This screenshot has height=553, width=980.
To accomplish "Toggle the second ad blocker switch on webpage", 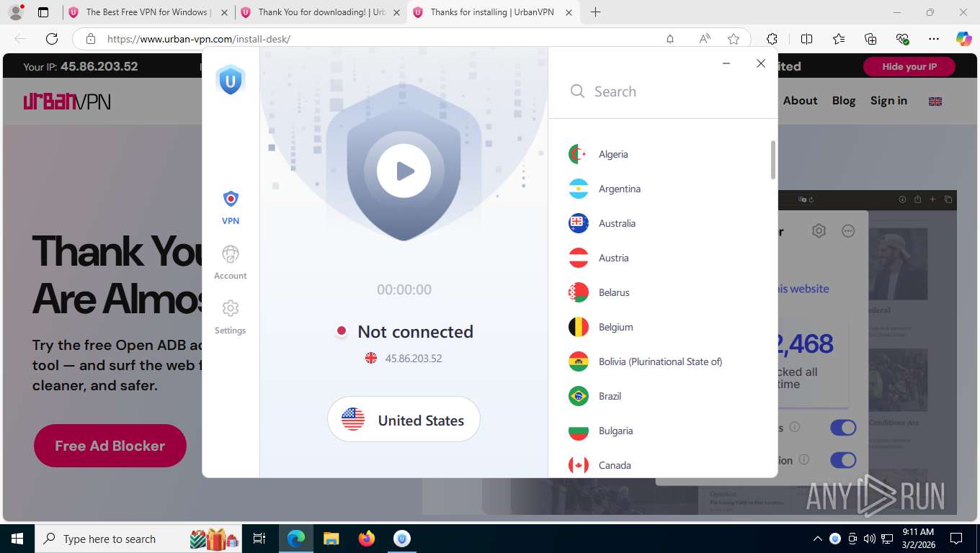I will pyautogui.click(x=843, y=460).
